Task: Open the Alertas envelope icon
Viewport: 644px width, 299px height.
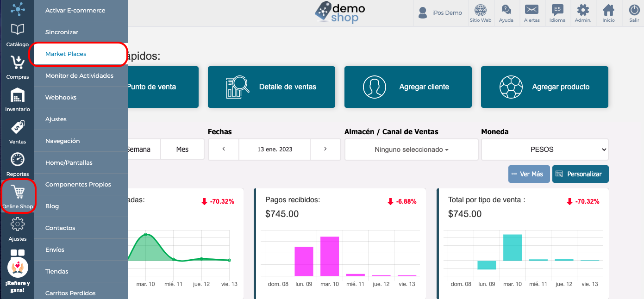Action: click(x=531, y=10)
